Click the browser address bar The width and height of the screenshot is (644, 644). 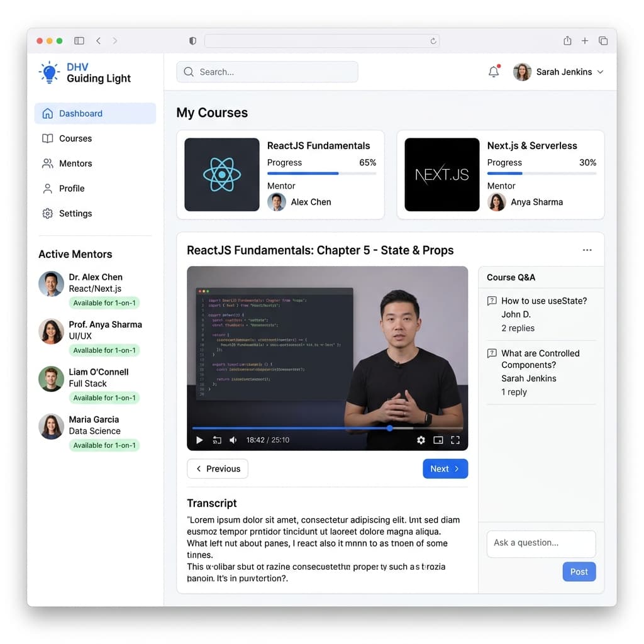[322, 41]
